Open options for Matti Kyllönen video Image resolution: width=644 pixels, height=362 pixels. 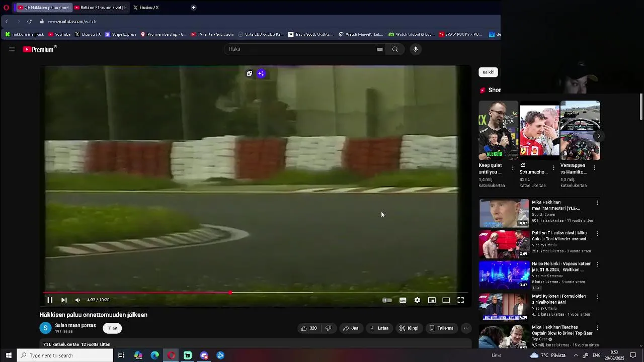pyautogui.click(x=598, y=297)
